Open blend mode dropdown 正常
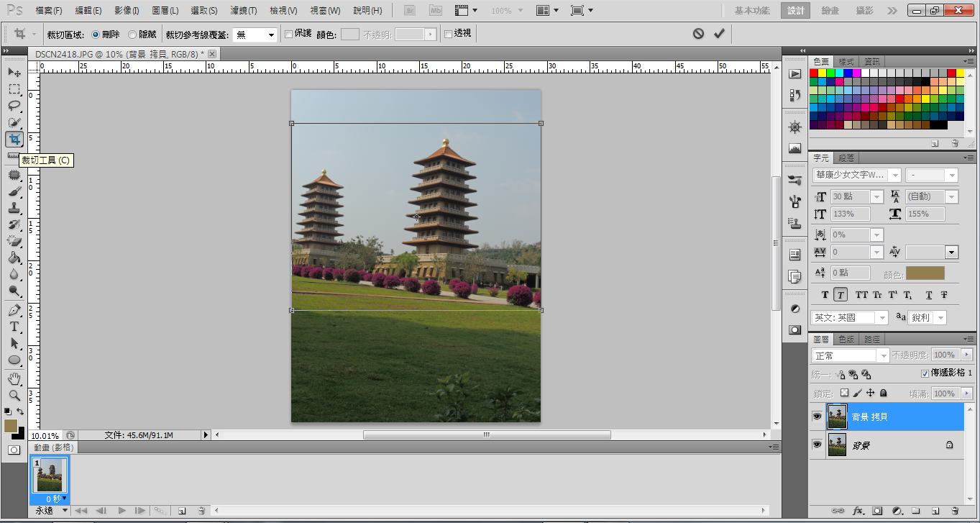 click(x=851, y=355)
